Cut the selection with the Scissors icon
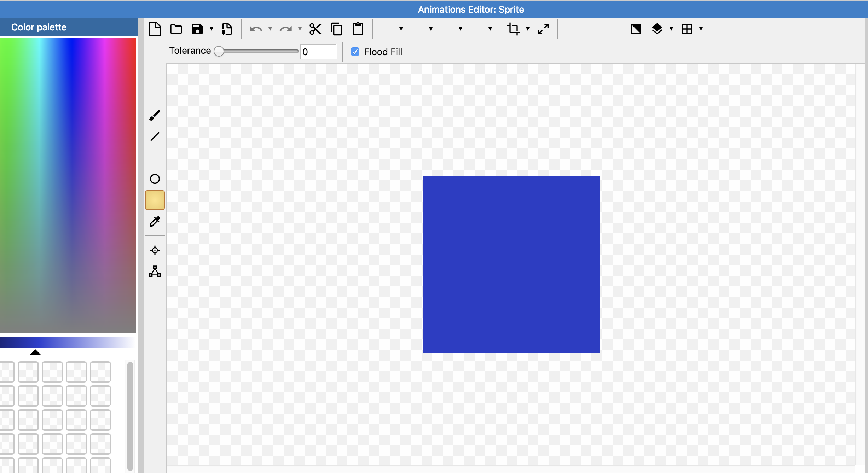 point(315,29)
